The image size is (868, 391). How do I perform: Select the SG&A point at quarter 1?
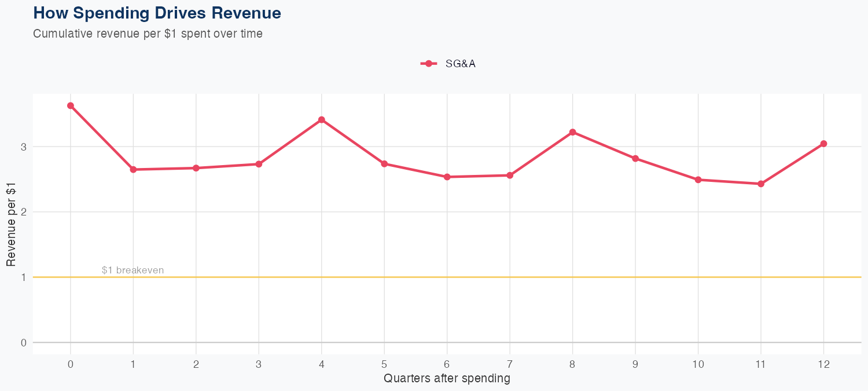(x=133, y=170)
